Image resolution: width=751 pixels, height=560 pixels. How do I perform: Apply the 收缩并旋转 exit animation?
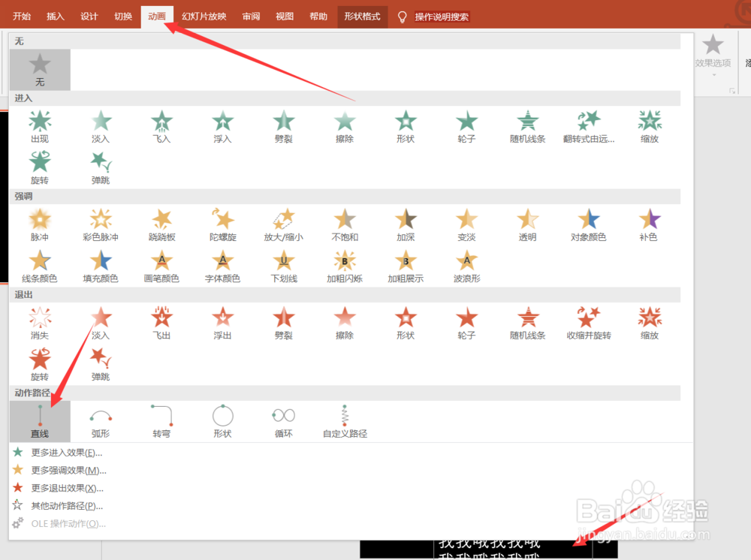pos(589,323)
